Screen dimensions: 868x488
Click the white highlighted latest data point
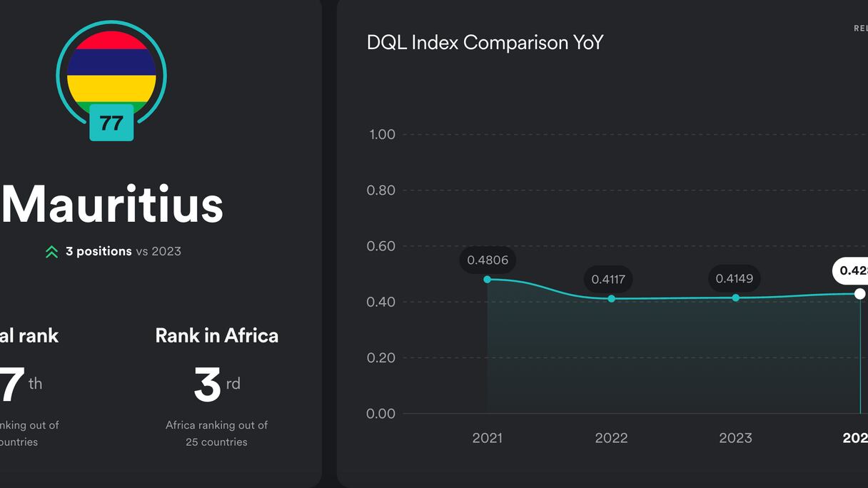click(859, 294)
